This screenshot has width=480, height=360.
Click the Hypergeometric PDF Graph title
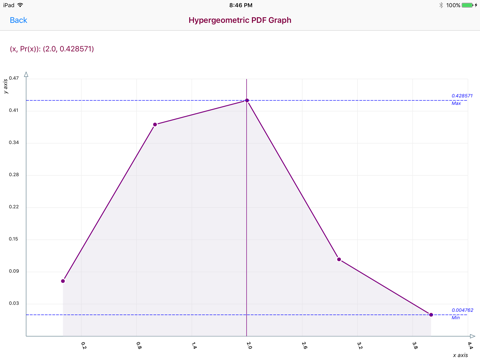tap(240, 20)
